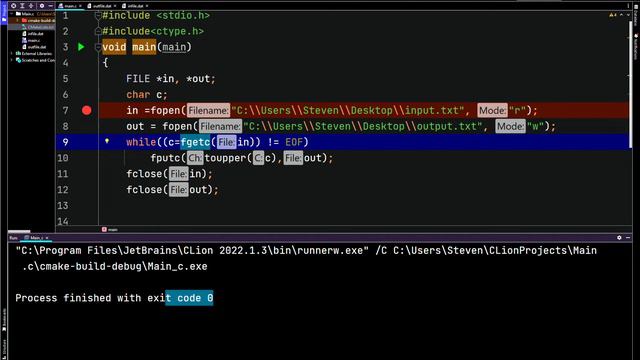This screenshot has width=640, height=360.
Task: Click fclose(out) statement on line 12
Action: 172,190
